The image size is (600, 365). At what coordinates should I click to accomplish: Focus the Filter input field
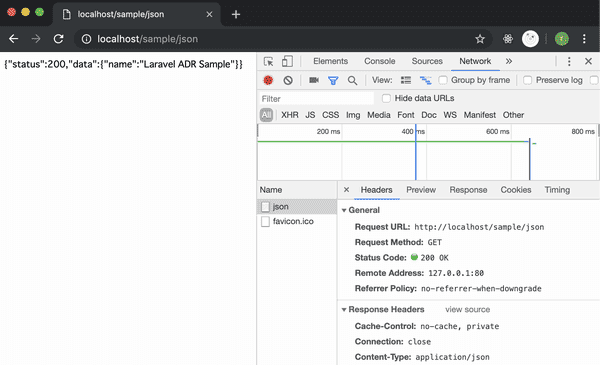click(x=316, y=99)
